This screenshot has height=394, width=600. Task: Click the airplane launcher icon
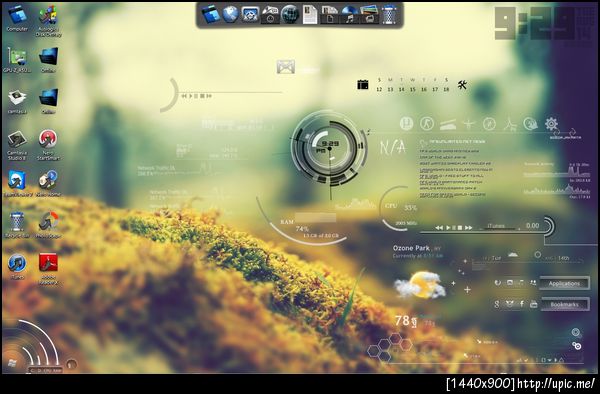coord(469,124)
